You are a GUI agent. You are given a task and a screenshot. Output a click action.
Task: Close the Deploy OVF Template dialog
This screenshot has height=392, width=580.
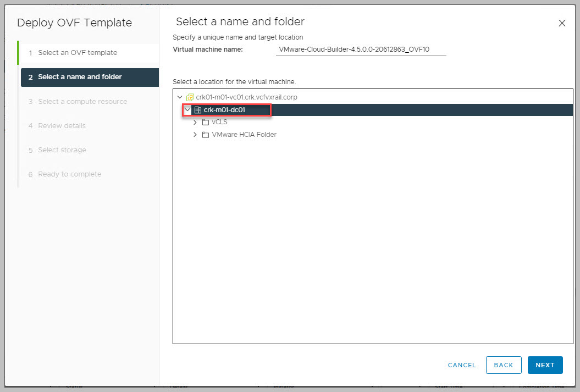pyautogui.click(x=562, y=23)
